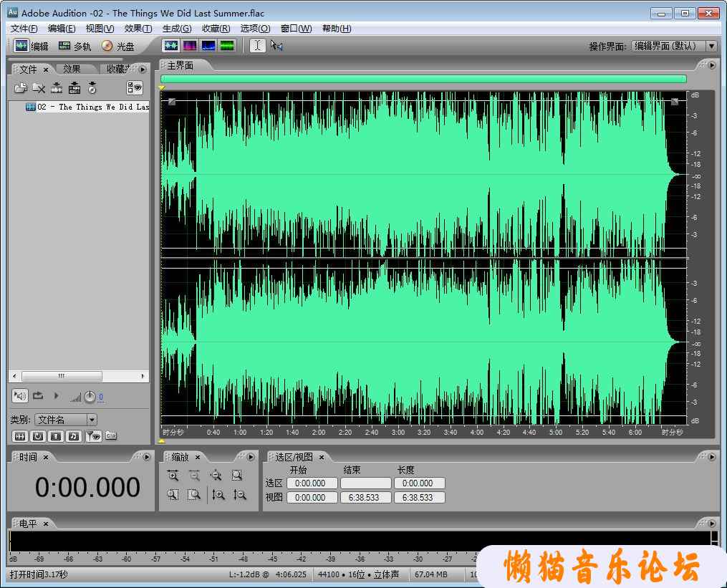Image resolution: width=727 pixels, height=588 pixels.
Task: Switch to the 收藏 favorites tab
Action: [117, 69]
